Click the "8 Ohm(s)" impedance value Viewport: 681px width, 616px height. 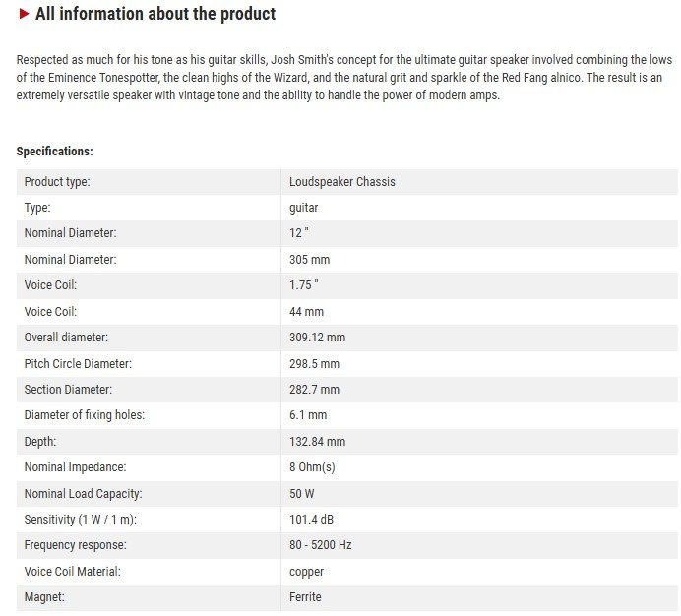312,467
